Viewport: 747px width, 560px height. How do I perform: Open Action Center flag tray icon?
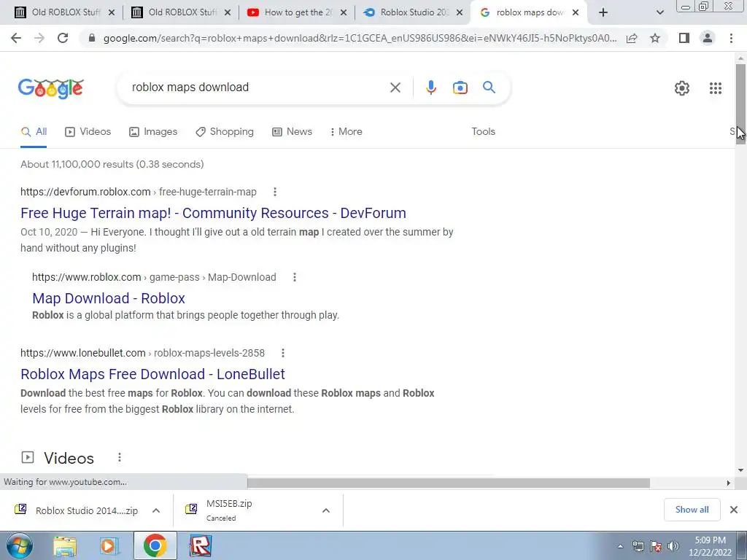(656, 546)
